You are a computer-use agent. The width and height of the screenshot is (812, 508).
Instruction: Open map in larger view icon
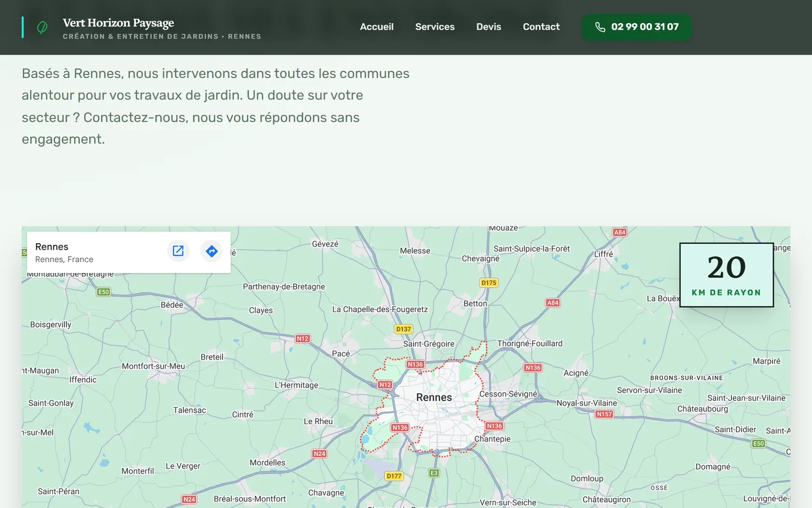[178, 251]
